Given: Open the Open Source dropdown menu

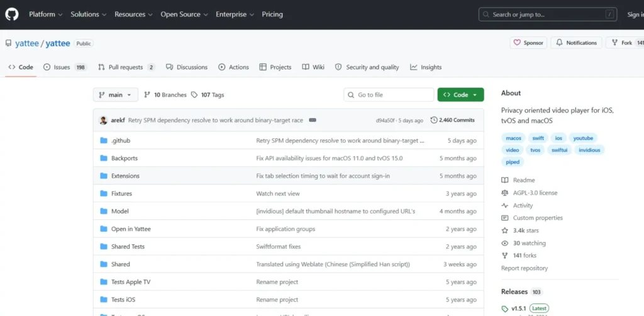Looking at the screenshot, I should pyautogui.click(x=184, y=14).
